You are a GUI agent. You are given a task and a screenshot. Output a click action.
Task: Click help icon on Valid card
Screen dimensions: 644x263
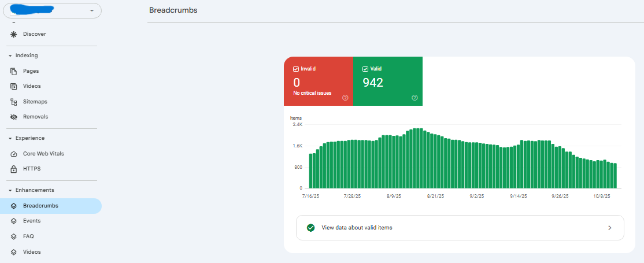(414, 98)
